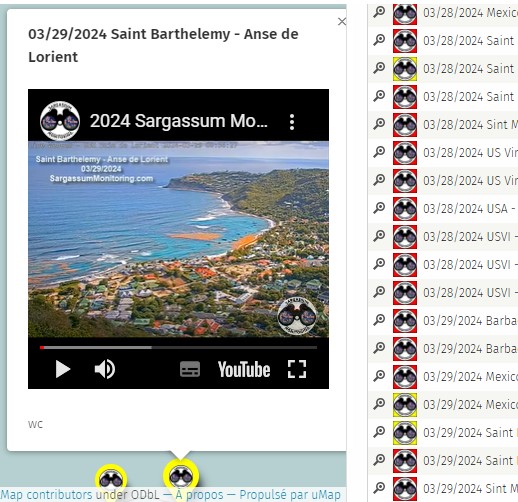Click the red marker icon of 03/29/2024 Saint
The width and height of the screenshot is (518, 502).
point(405,461)
